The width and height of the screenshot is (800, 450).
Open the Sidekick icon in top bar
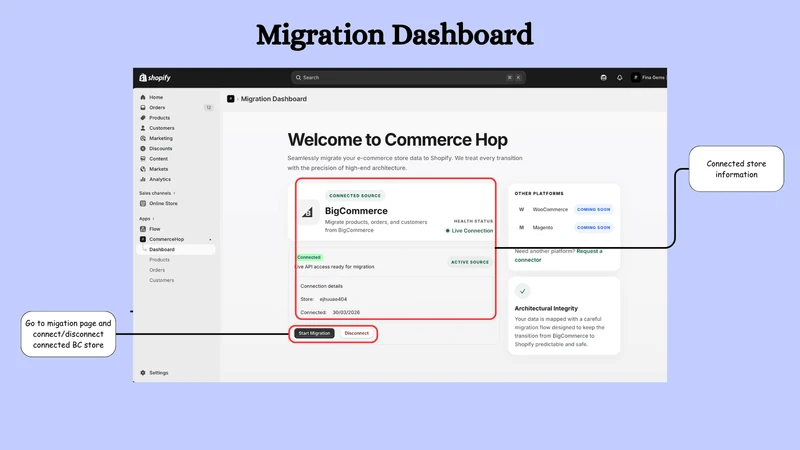point(604,78)
